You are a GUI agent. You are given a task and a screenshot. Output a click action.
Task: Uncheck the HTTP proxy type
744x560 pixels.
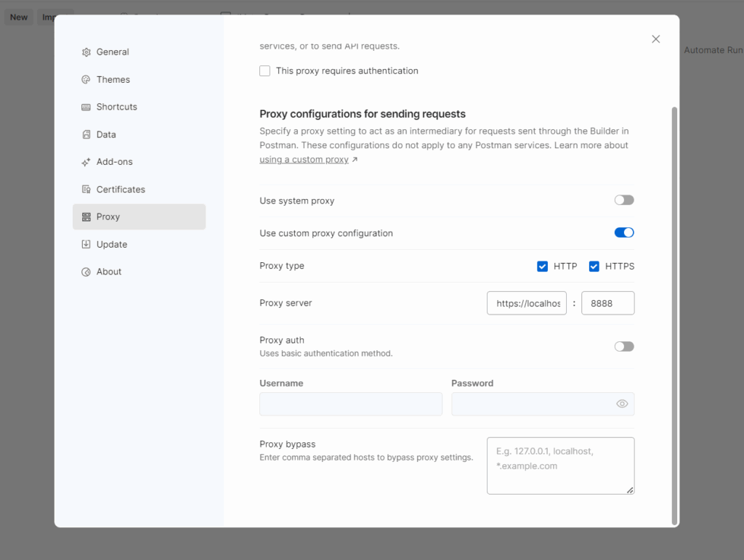click(x=542, y=266)
